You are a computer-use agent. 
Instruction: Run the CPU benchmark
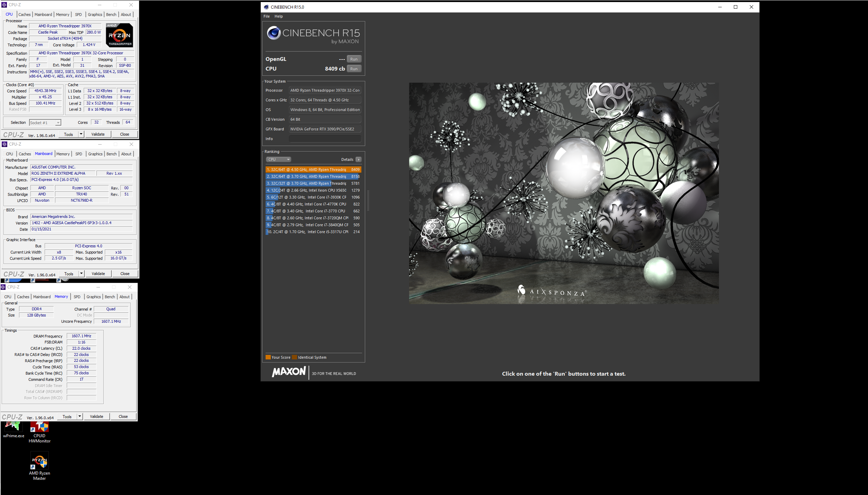(354, 69)
